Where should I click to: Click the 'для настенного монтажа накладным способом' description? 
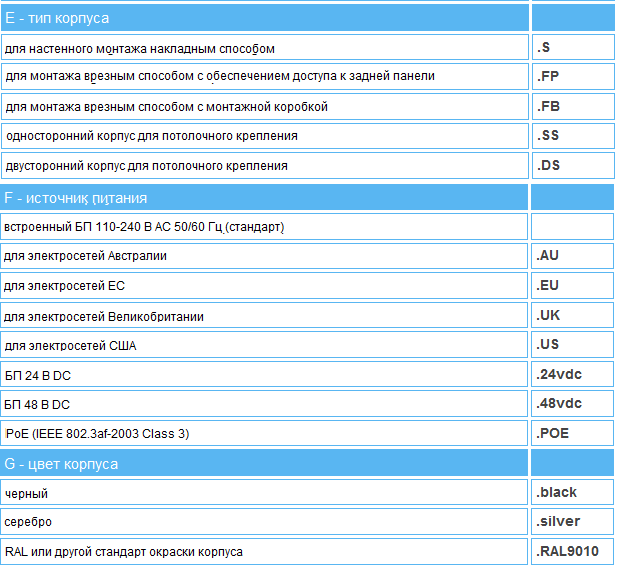click(x=139, y=48)
